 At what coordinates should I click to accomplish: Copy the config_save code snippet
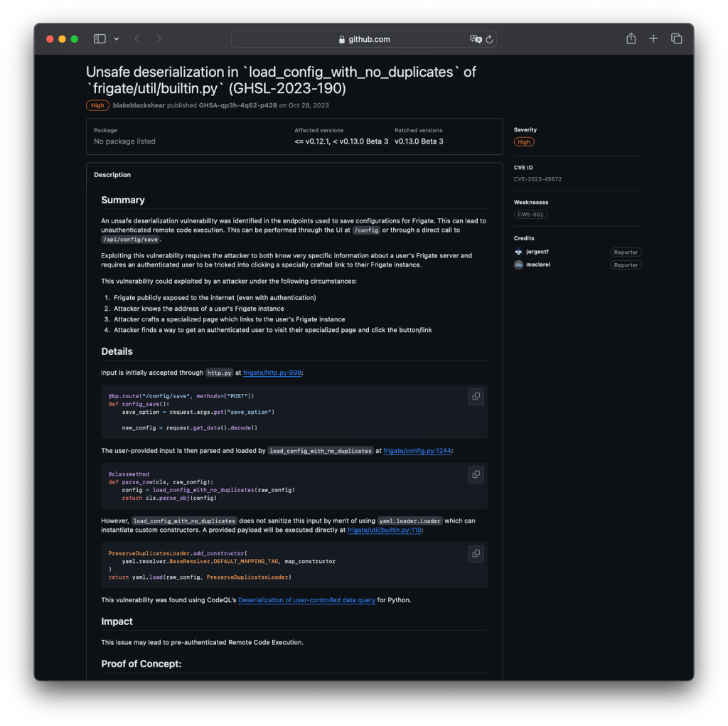(476, 397)
